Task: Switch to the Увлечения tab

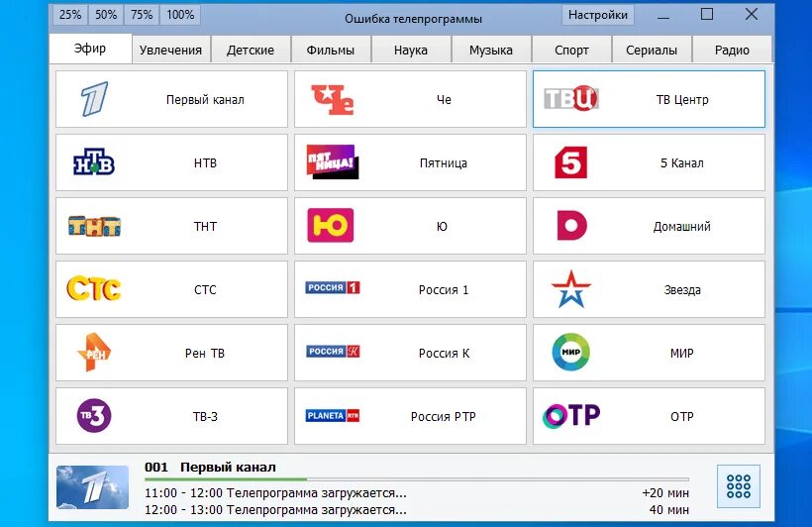Action: (x=171, y=51)
